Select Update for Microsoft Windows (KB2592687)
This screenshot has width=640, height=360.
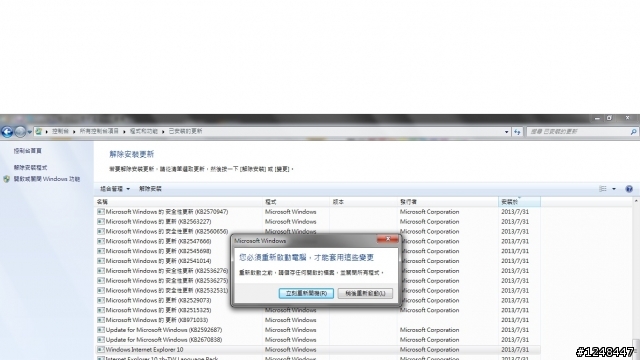pyautogui.click(x=318, y=330)
